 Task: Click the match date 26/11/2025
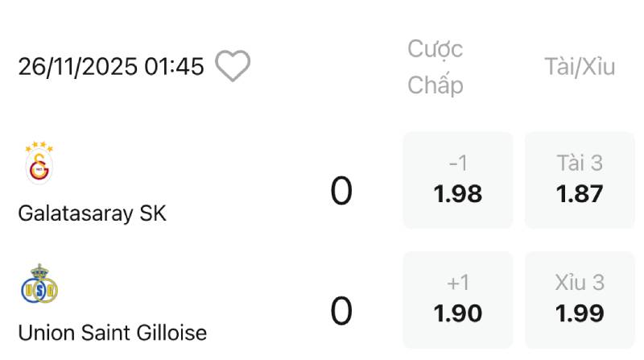(x=78, y=67)
